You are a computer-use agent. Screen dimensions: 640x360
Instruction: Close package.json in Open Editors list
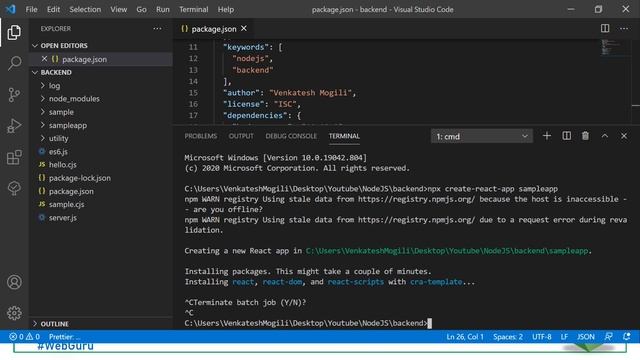pyautogui.click(x=44, y=59)
